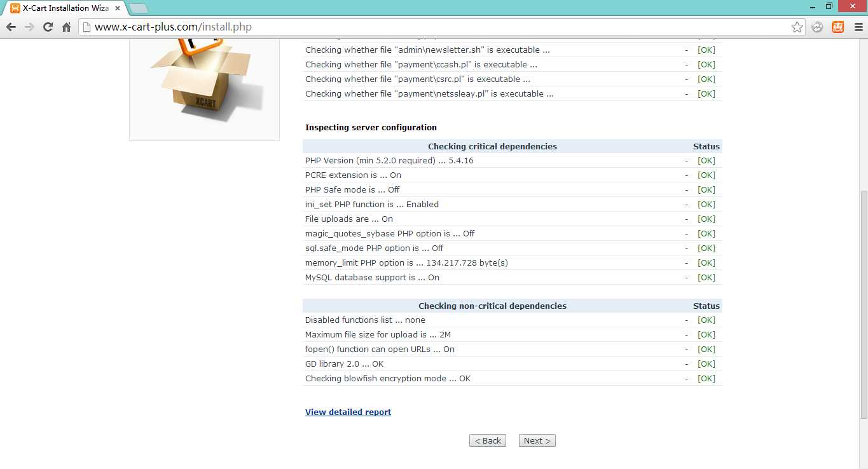Select the 'payment\netssleay.pl' executable check text
Viewport: 868px width, 469px height.
pos(429,94)
